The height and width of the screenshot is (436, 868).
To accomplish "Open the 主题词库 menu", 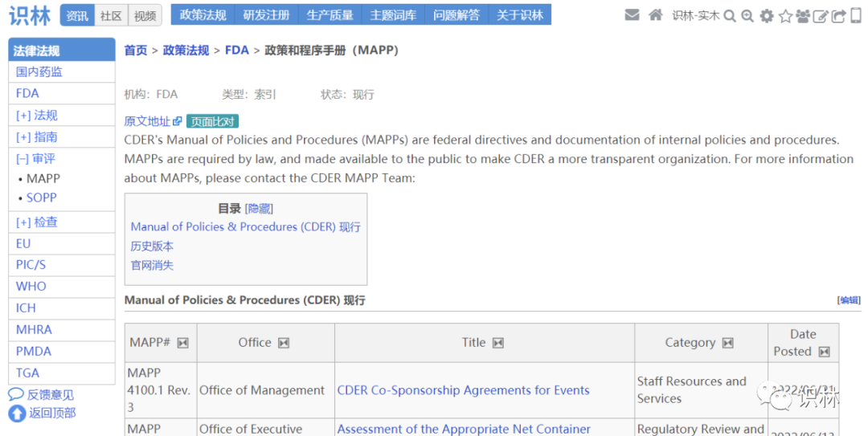I will click(x=393, y=15).
